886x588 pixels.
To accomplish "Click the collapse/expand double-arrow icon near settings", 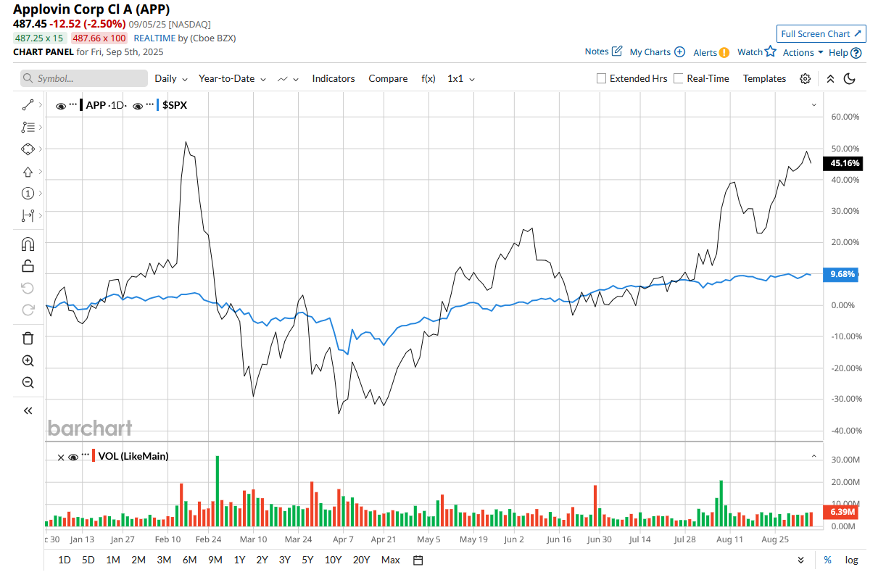I will pyautogui.click(x=830, y=78).
